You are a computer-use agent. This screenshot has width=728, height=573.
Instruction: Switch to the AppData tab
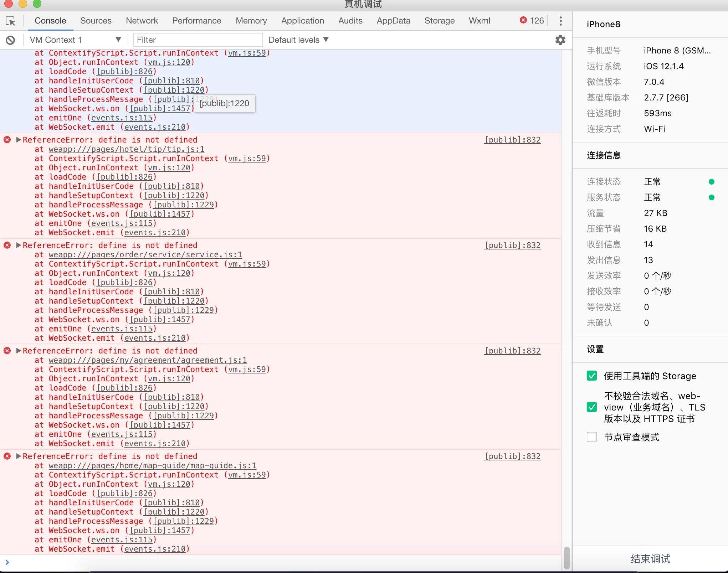(393, 21)
